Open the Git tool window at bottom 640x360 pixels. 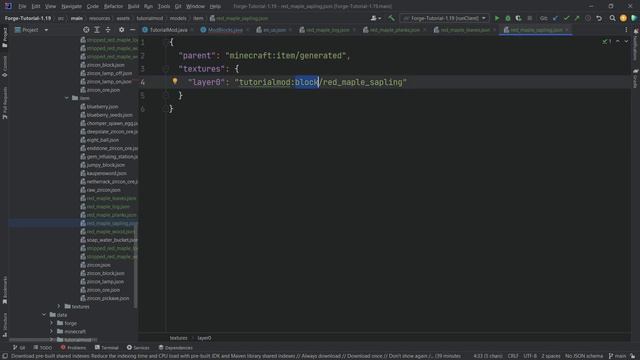[19, 348]
